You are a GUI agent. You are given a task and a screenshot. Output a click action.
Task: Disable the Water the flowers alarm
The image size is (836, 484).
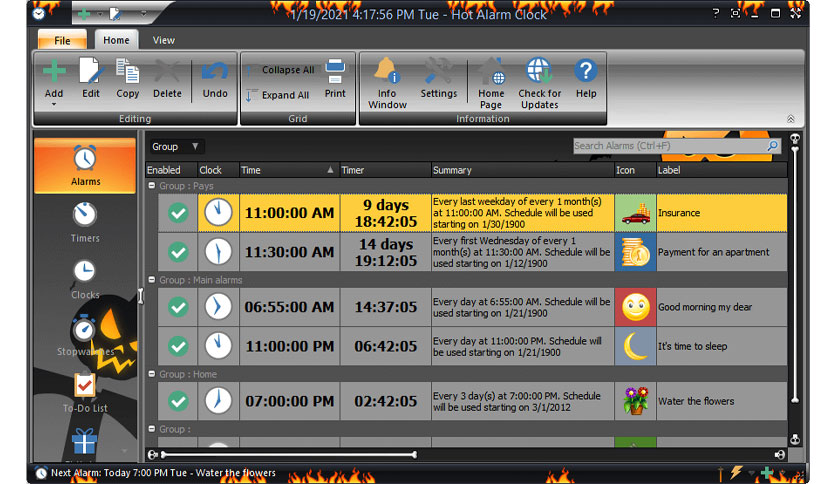[178, 401]
